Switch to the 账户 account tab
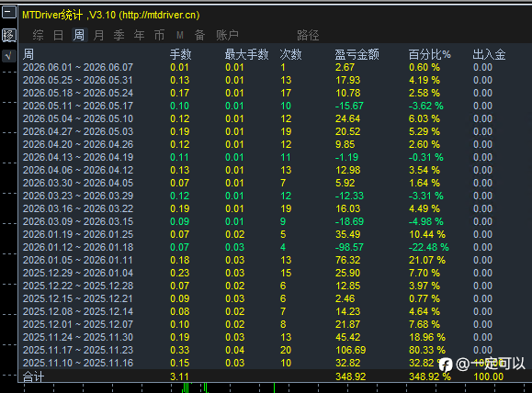The image size is (532, 393). click(227, 35)
